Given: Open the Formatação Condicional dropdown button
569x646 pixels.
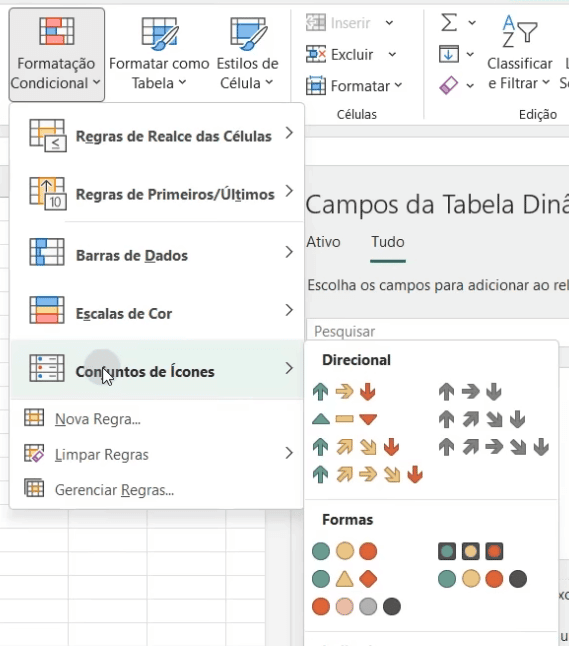Looking at the screenshot, I should [x=56, y=54].
